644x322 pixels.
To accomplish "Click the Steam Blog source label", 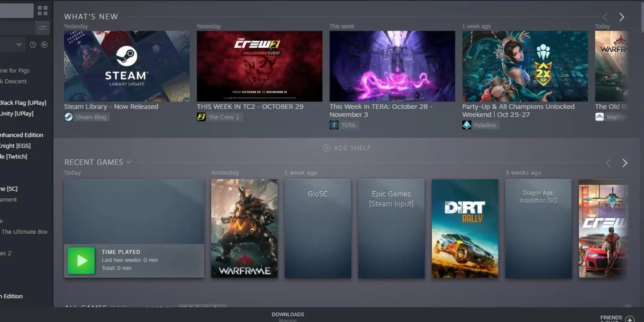I will coord(91,117).
